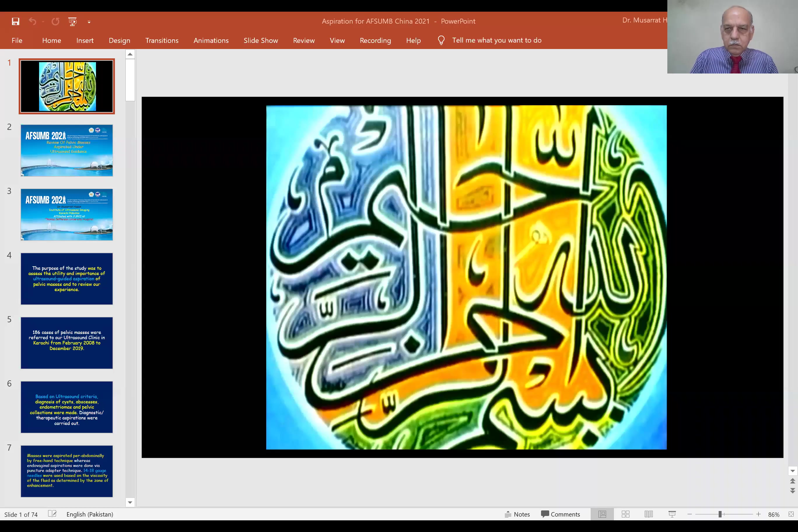Image resolution: width=798 pixels, height=532 pixels.
Task: Click next slide double-arrow button
Action: pos(792,491)
